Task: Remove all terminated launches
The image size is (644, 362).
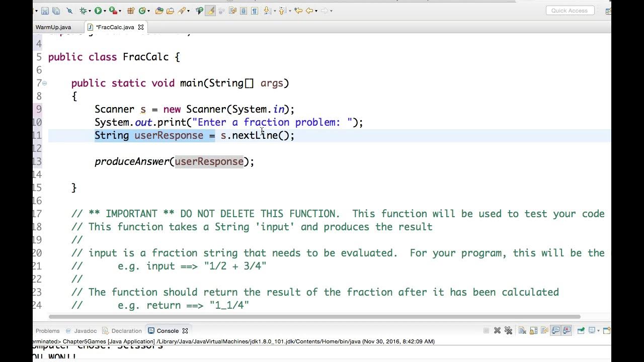Action: pyautogui.click(x=508, y=330)
